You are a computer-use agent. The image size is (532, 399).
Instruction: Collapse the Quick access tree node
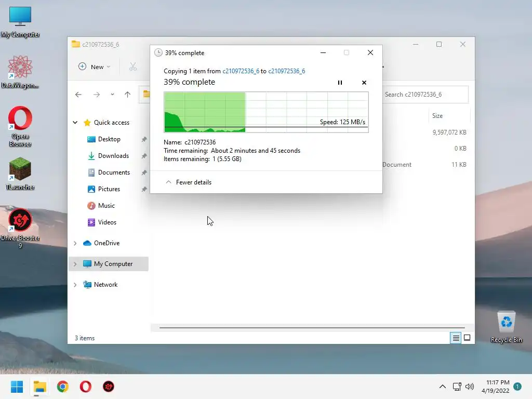coord(75,123)
